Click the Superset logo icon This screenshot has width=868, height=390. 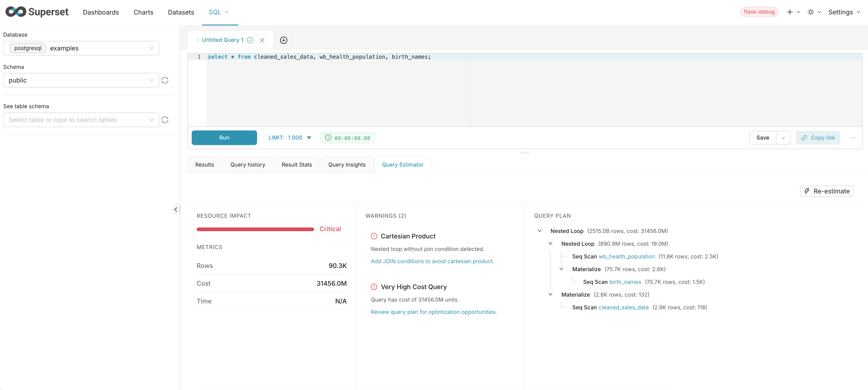coord(16,12)
